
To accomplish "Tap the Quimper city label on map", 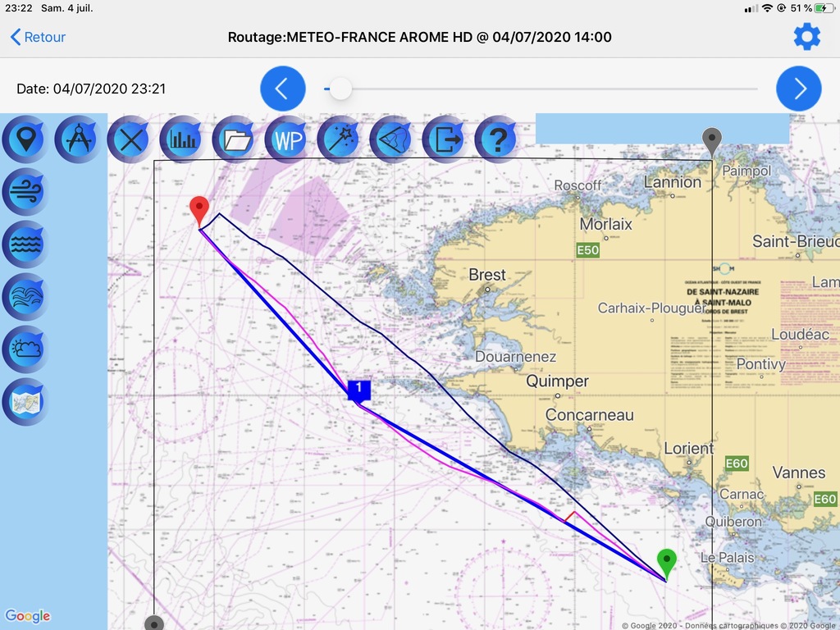I will click(x=557, y=381).
